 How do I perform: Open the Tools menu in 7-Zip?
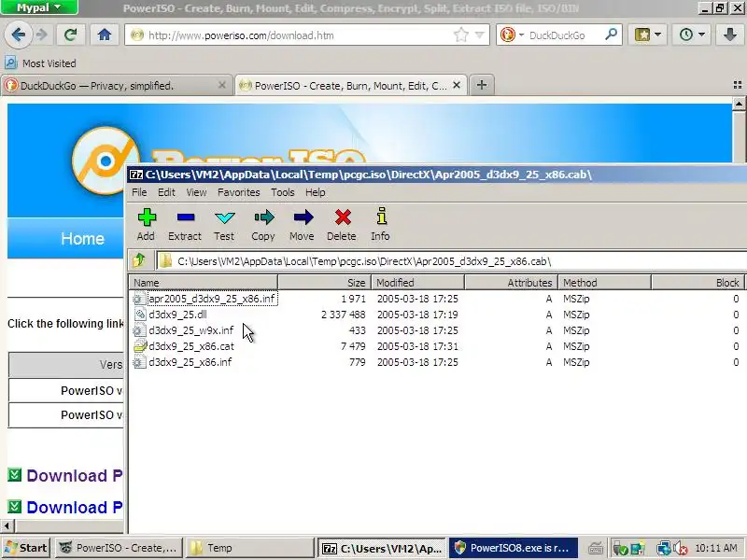click(x=283, y=192)
